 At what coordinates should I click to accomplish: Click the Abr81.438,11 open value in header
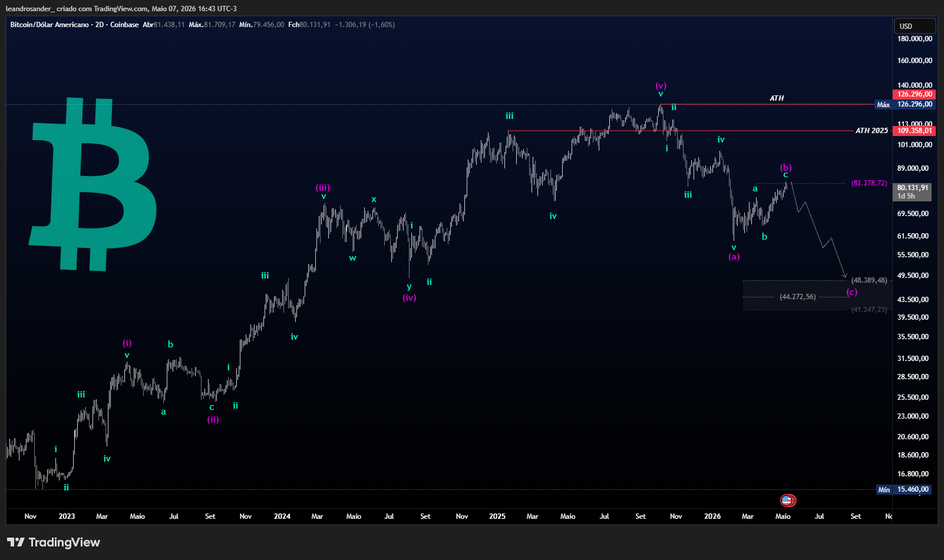coord(164,25)
